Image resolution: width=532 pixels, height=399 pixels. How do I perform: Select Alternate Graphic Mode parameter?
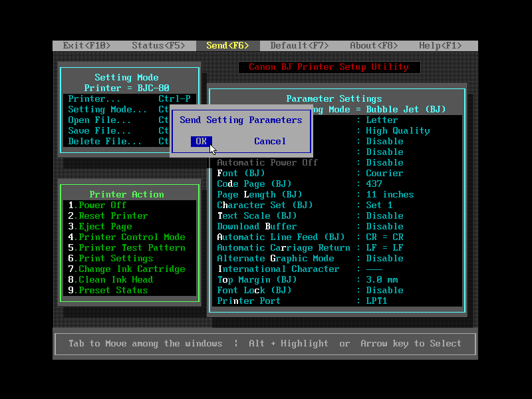point(275,258)
